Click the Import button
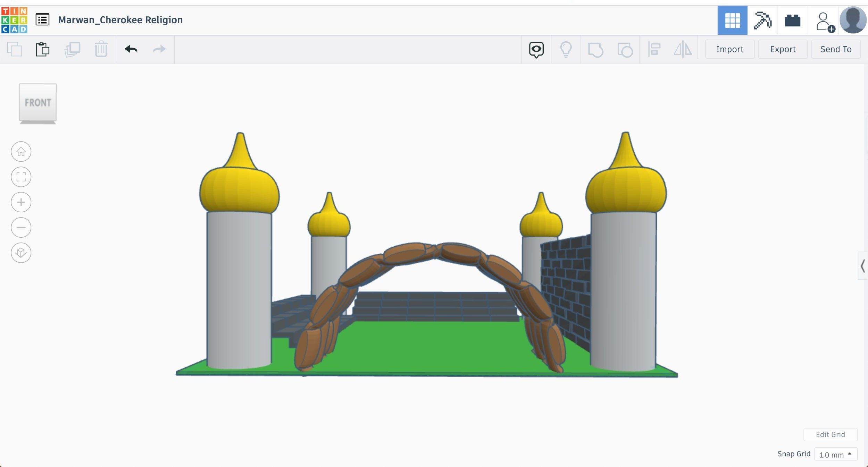868x467 pixels. (729, 49)
